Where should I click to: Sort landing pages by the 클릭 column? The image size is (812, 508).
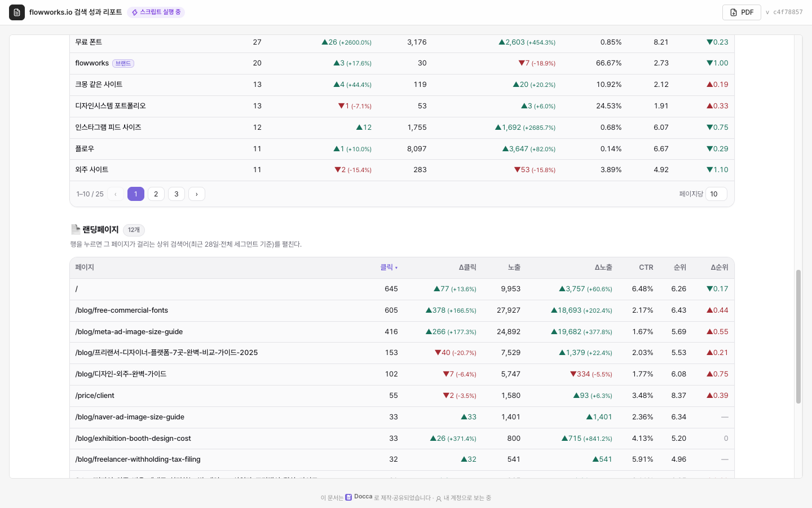tap(389, 268)
